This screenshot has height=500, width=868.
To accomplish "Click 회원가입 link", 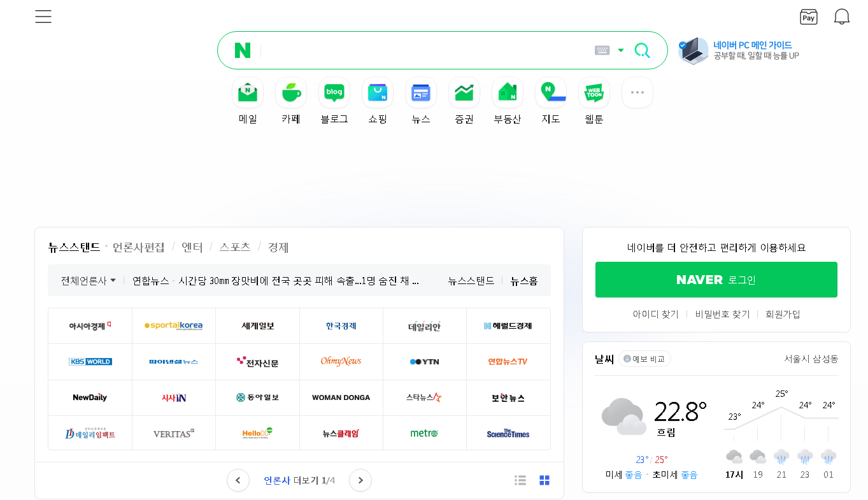I will point(783,314).
